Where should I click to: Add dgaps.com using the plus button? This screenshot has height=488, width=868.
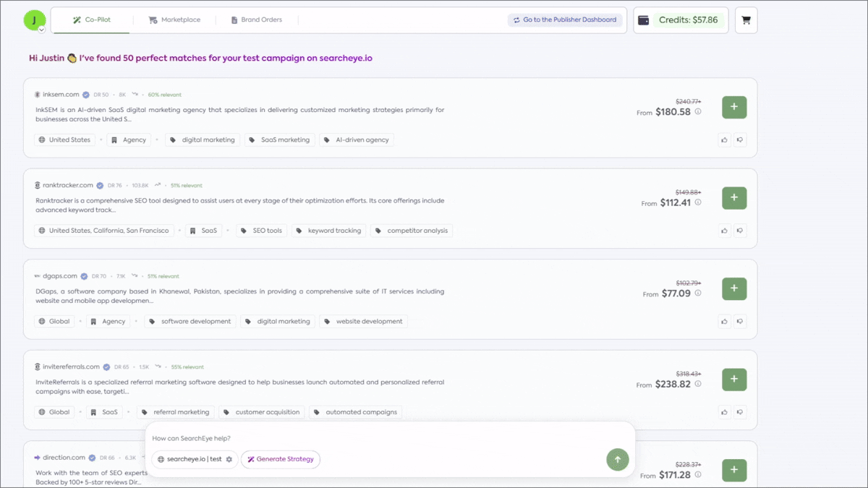pyautogui.click(x=734, y=288)
